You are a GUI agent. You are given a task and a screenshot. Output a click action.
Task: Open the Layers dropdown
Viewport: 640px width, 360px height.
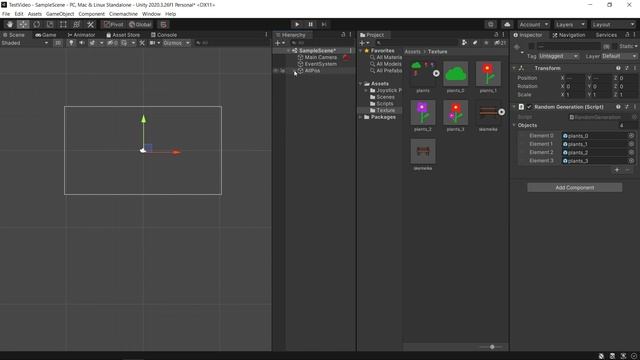pyautogui.click(x=570, y=24)
